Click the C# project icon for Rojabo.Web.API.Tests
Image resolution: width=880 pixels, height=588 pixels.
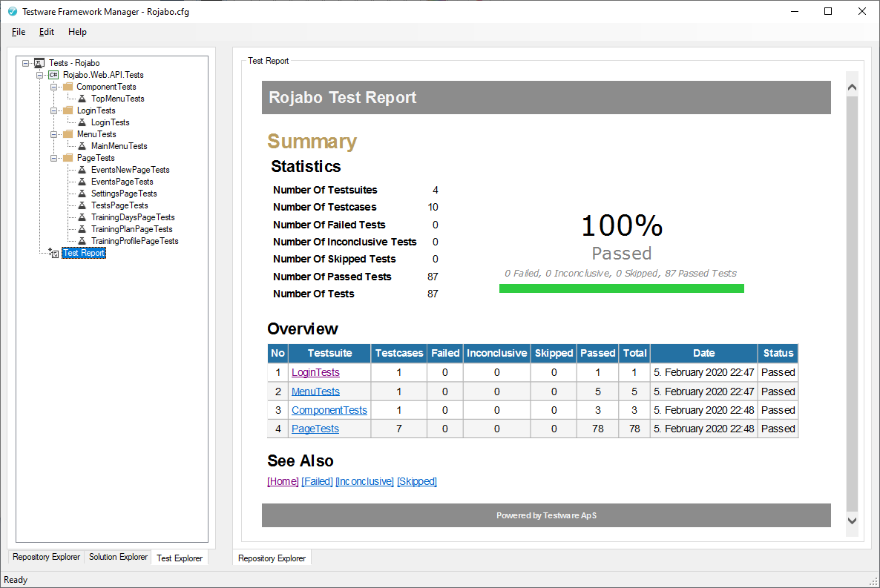[x=53, y=75]
